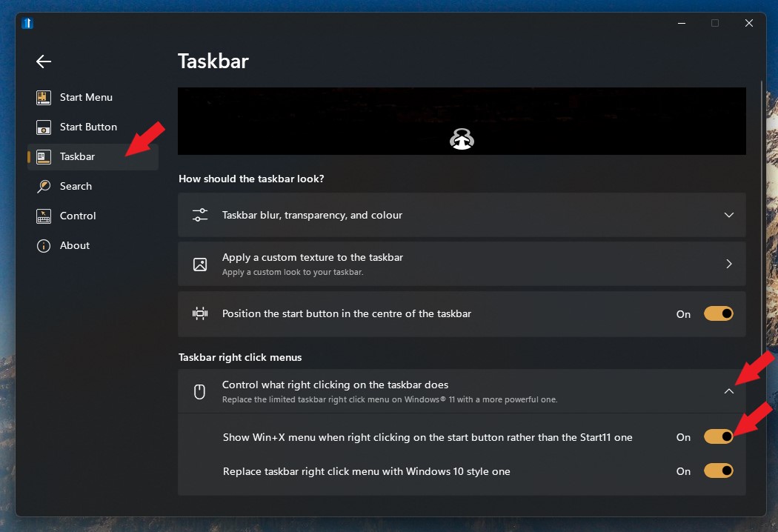Screen dimensions: 778x532
Task: Click the back arrow icon
Action: coord(44,61)
